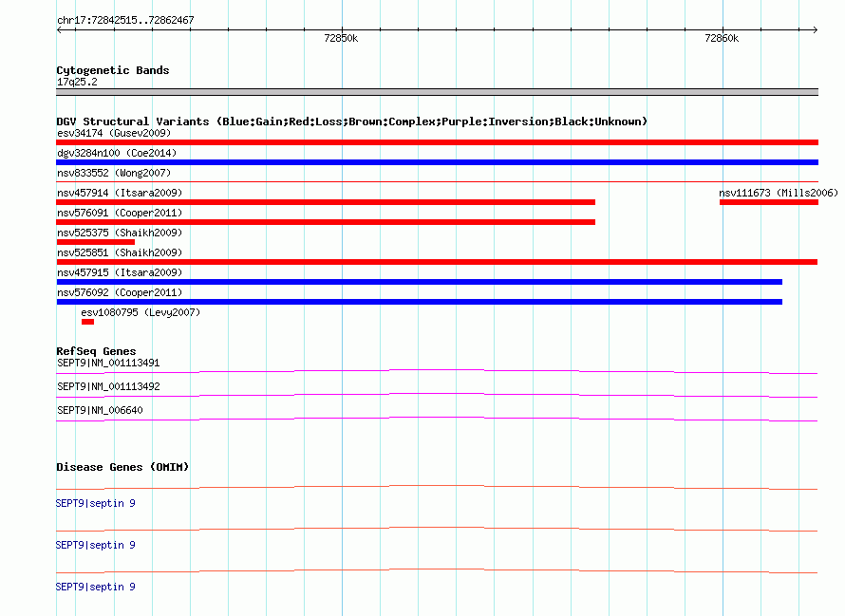This screenshot has height=616, width=845.
Task: Open the SEPT9|NM_001113492 transcript label
Action: pyautogui.click(x=108, y=386)
